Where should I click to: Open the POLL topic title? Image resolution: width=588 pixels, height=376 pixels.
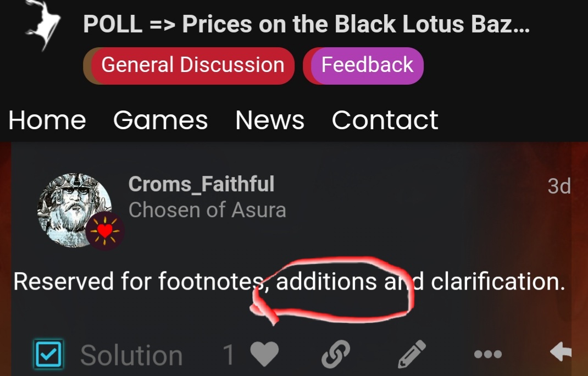(307, 24)
